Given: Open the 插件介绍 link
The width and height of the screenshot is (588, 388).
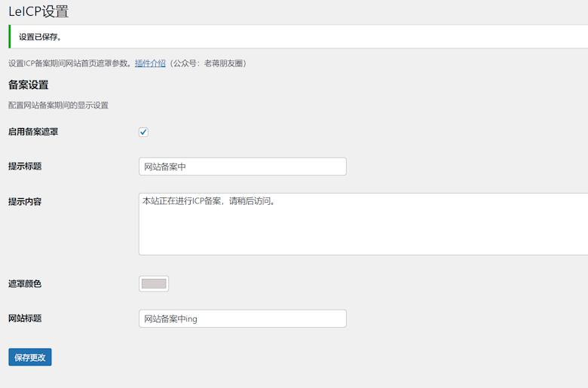Looking at the screenshot, I should (150, 64).
